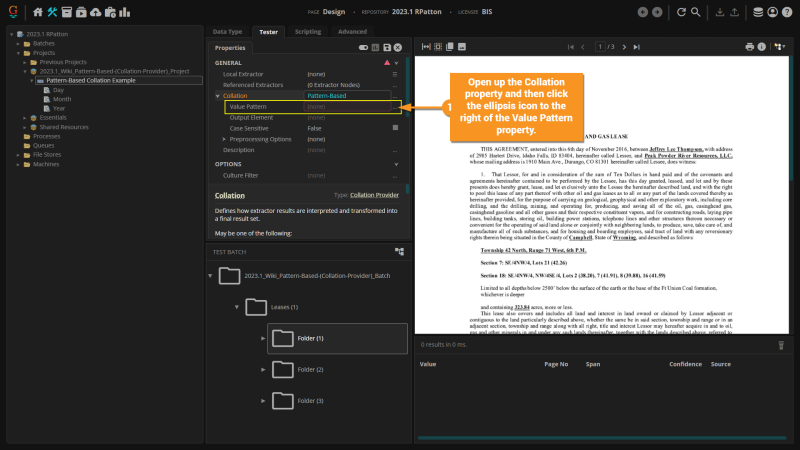This screenshot has width=800, height=450.
Task: Collapse the Projects folder
Action: coord(18,53)
